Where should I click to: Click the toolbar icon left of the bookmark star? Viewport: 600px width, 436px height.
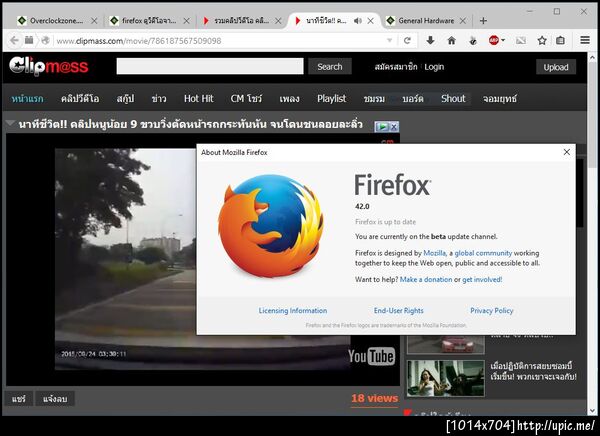click(521, 40)
